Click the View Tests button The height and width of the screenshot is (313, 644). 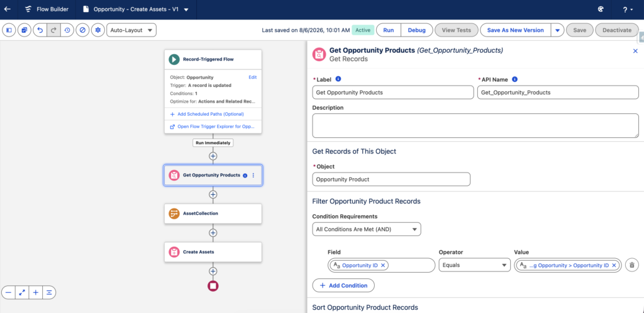point(457,30)
